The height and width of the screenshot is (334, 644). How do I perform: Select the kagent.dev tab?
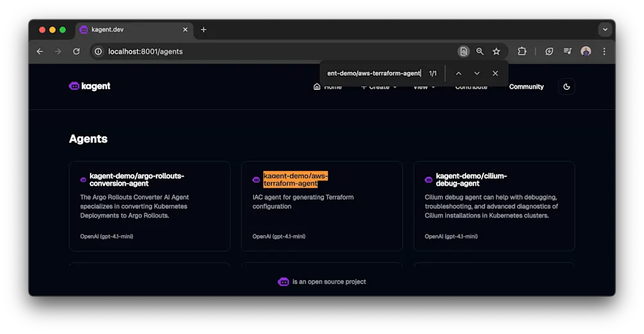click(x=134, y=30)
